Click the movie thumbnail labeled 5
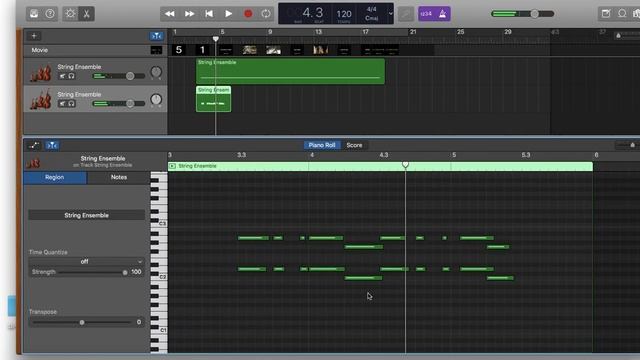 pyautogui.click(x=179, y=50)
